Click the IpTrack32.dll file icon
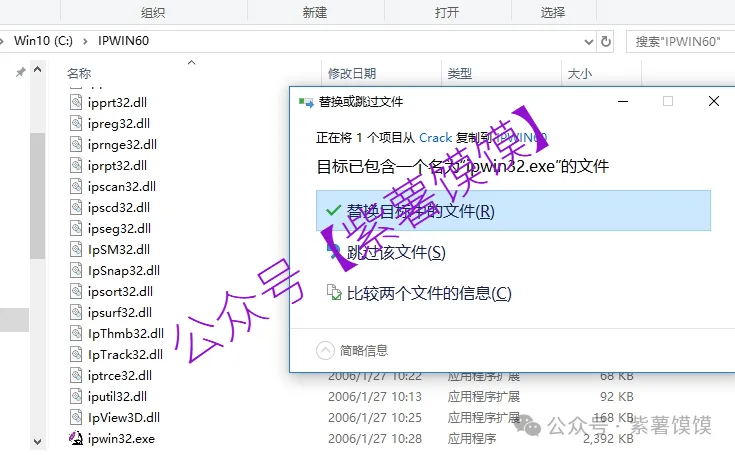Image resolution: width=735 pixels, height=455 pixels. coord(78,354)
